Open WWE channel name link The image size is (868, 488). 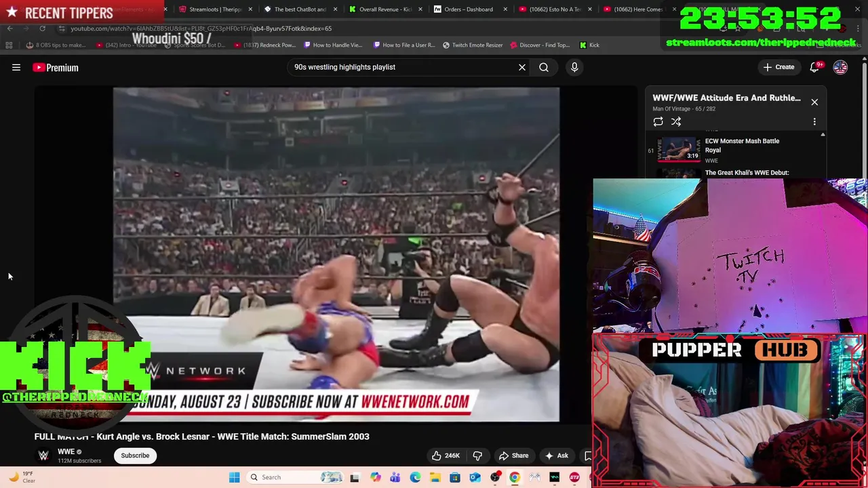(x=66, y=451)
